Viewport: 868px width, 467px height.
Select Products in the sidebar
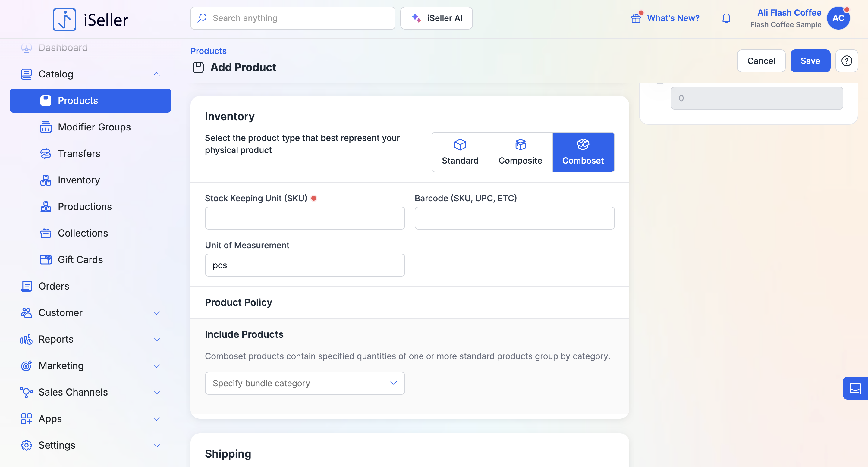(x=90, y=100)
